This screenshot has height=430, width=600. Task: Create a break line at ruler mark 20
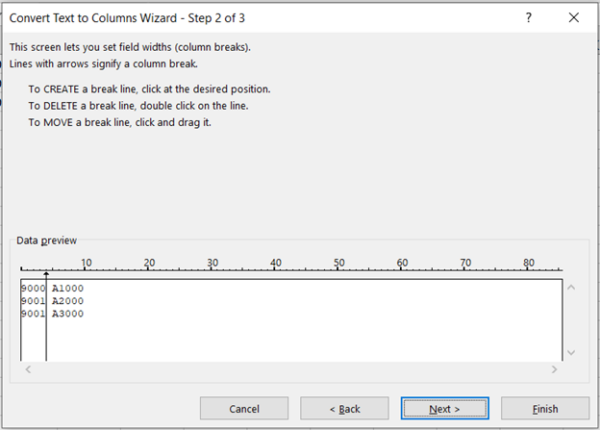tap(149, 270)
